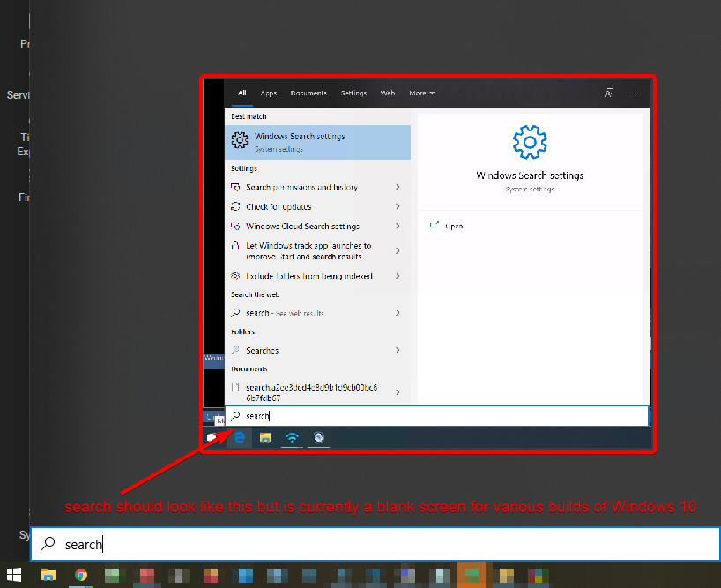721x588 pixels.
Task: Open Microsoft Edge from the taskbar
Action: coord(239,437)
